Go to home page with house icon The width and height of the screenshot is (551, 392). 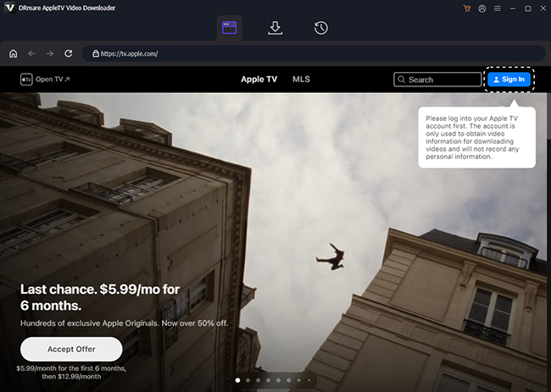(13, 53)
